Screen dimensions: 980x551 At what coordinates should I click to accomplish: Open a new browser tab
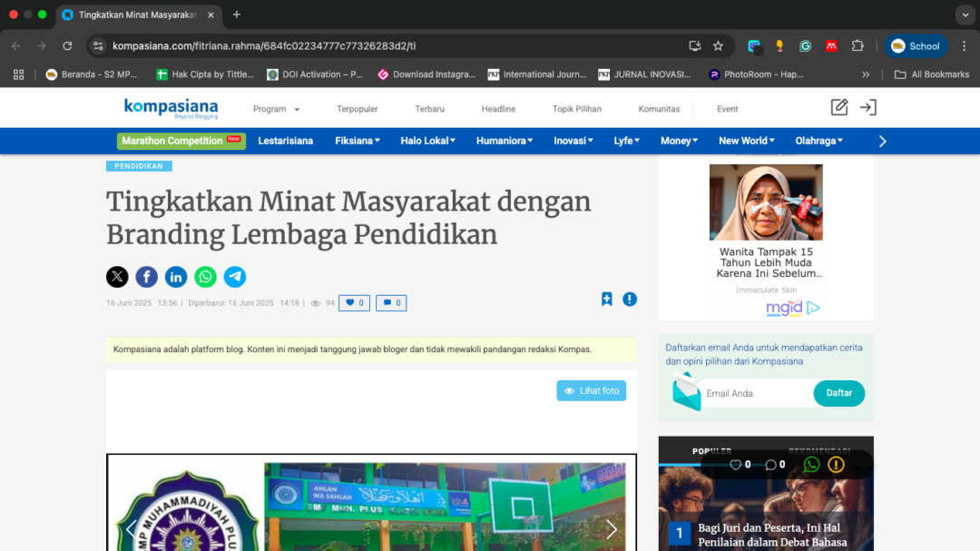[x=236, y=15]
